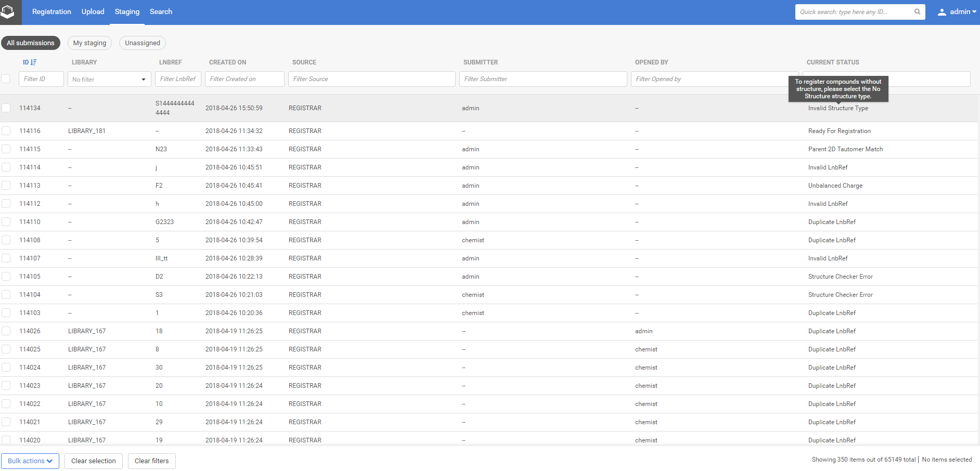Viewport: 980px width, 471px height.
Task: Tick the checkbox for submission 114134
Action: click(6, 108)
